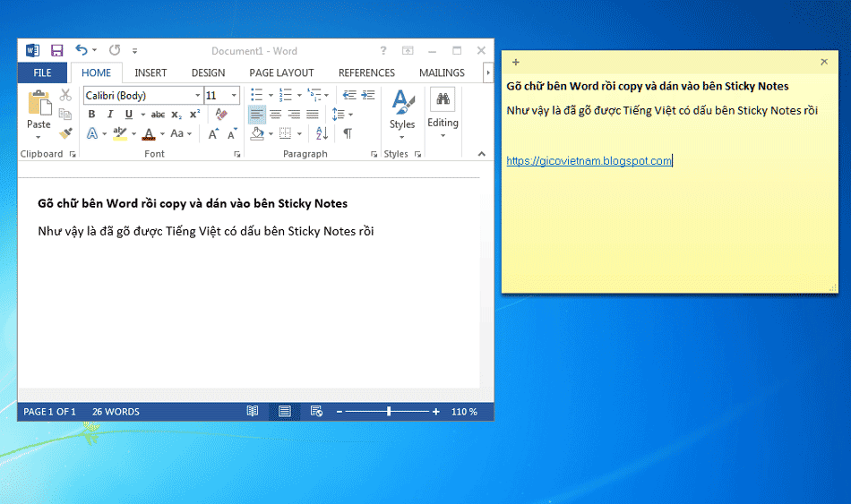Viewport: 851px width, 504px height.
Task: Open underline style dropdown arrow
Action: pyautogui.click(x=143, y=115)
